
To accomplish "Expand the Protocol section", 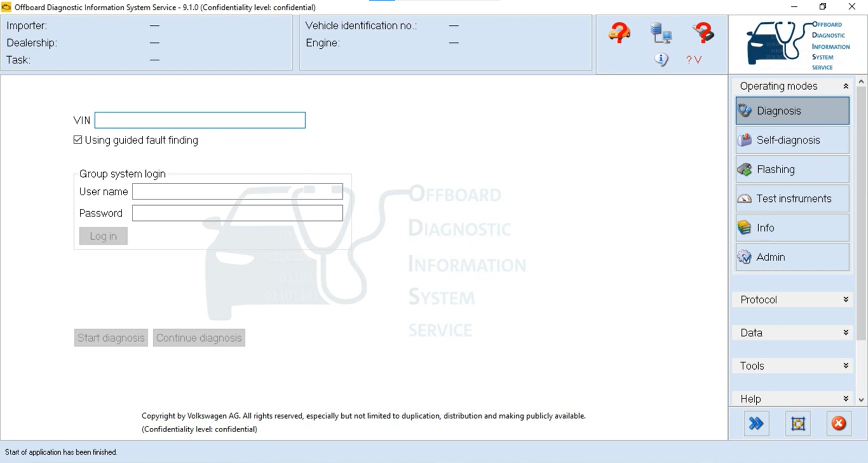I will 846,300.
